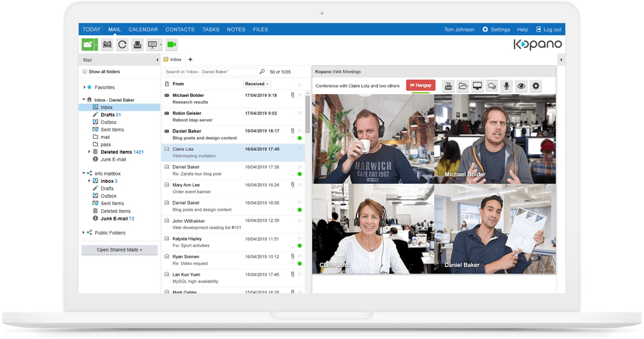Open the address book icon

coord(107,45)
